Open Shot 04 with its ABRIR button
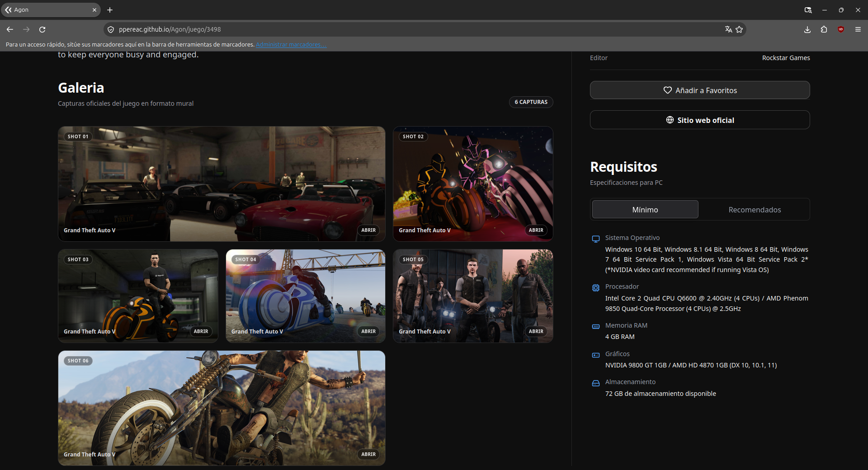The width and height of the screenshot is (868, 470). 368,332
